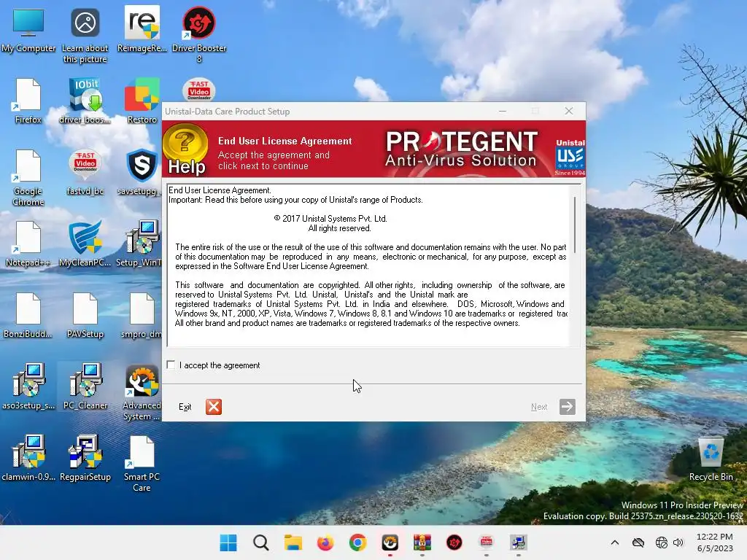Viewport: 747px width, 560px height.
Task: Click the yellow Help question mark icon
Action: [x=185, y=149]
